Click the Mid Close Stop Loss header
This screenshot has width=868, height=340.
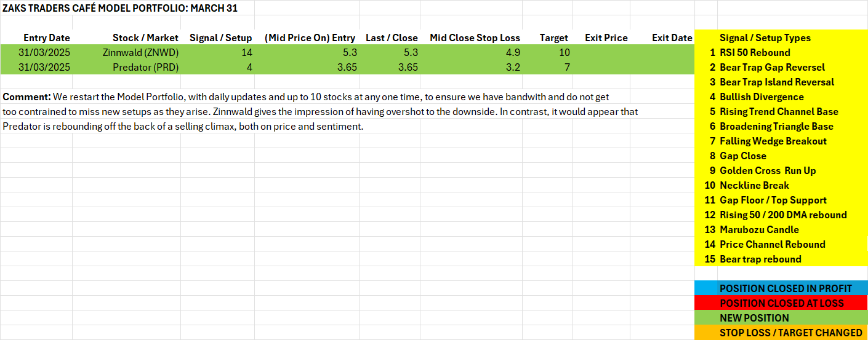(x=475, y=38)
